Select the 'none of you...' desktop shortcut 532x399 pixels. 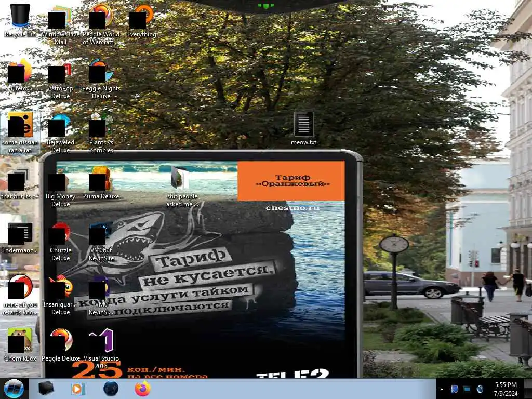(20, 295)
